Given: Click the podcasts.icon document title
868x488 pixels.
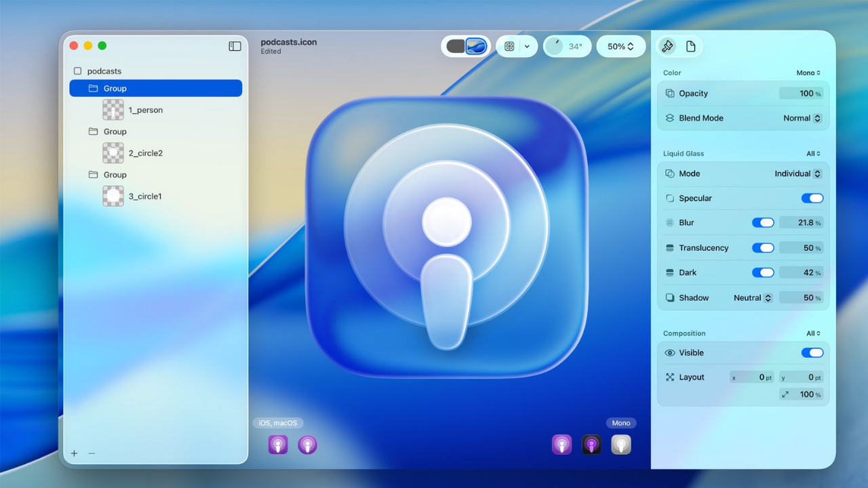Looking at the screenshot, I should click(289, 42).
